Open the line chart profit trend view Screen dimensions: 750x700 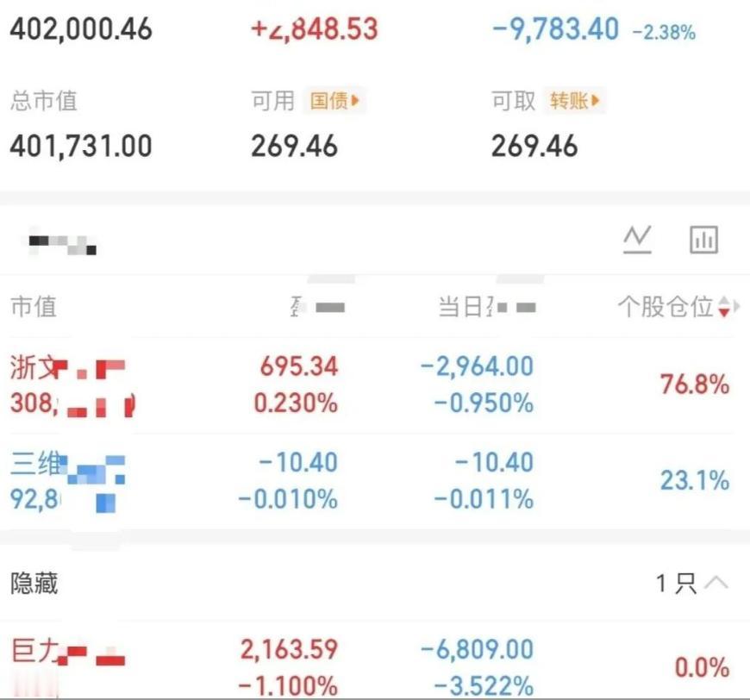coord(636,241)
